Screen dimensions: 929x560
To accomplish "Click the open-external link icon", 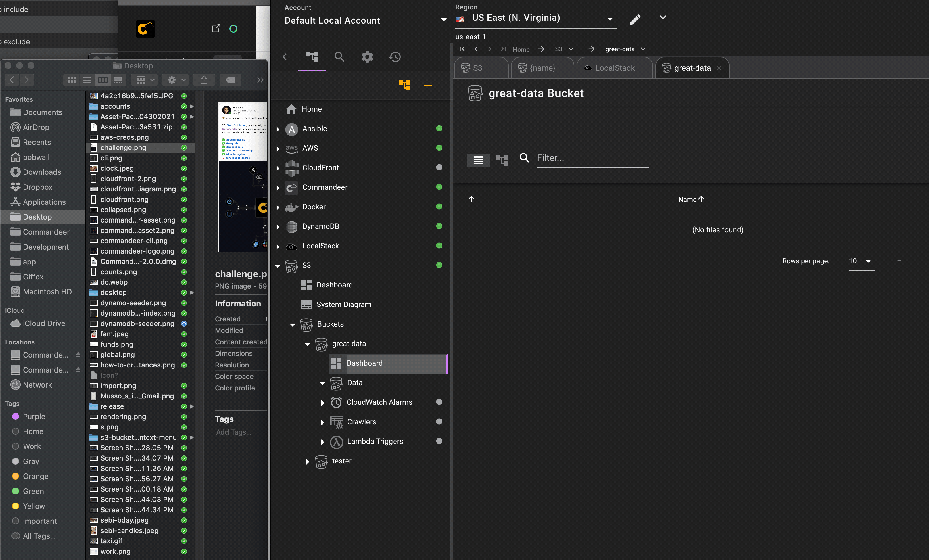I will pos(216,28).
